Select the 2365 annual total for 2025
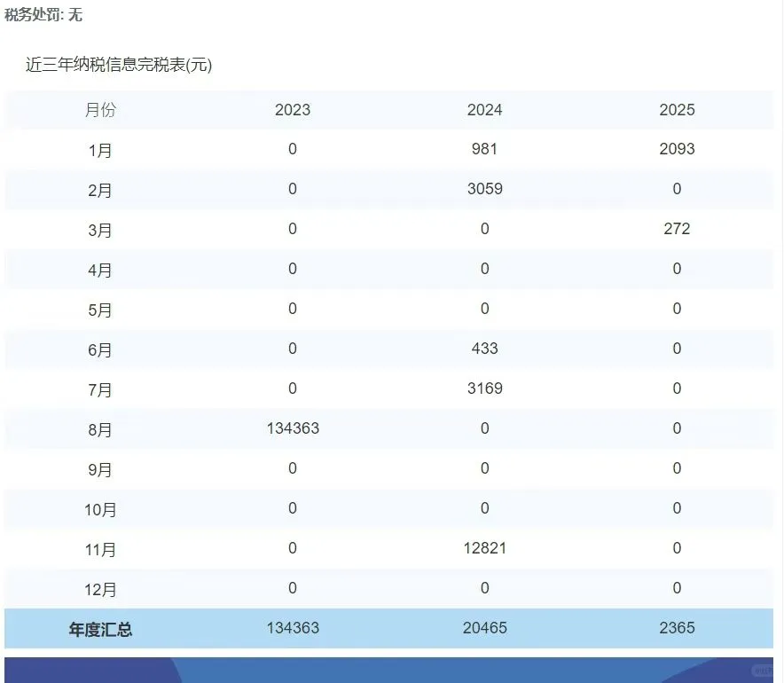Viewport: 784px width, 683px height. click(677, 628)
